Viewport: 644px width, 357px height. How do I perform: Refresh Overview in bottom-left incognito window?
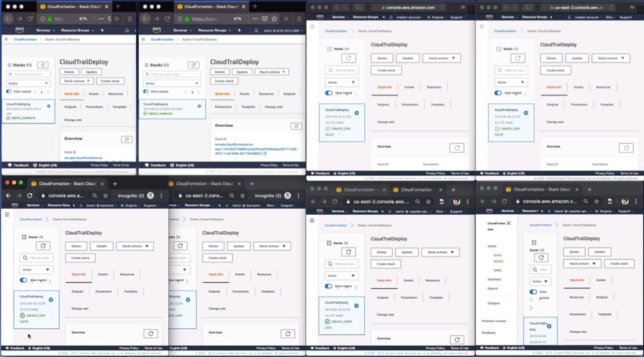click(x=151, y=334)
